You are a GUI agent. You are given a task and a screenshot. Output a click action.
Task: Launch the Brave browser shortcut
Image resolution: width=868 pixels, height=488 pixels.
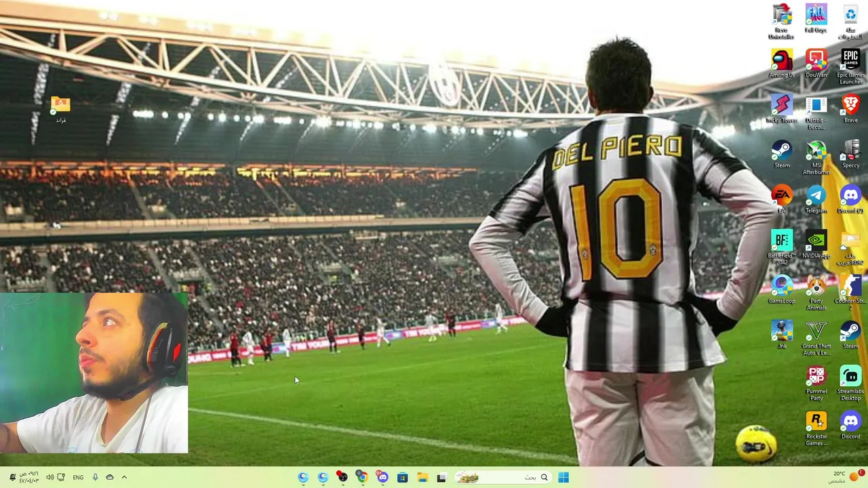tap(850, 108)
